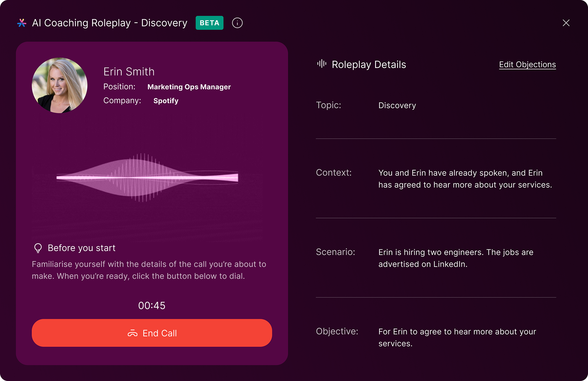Close the roleplay dialog with X

point(566,23)
